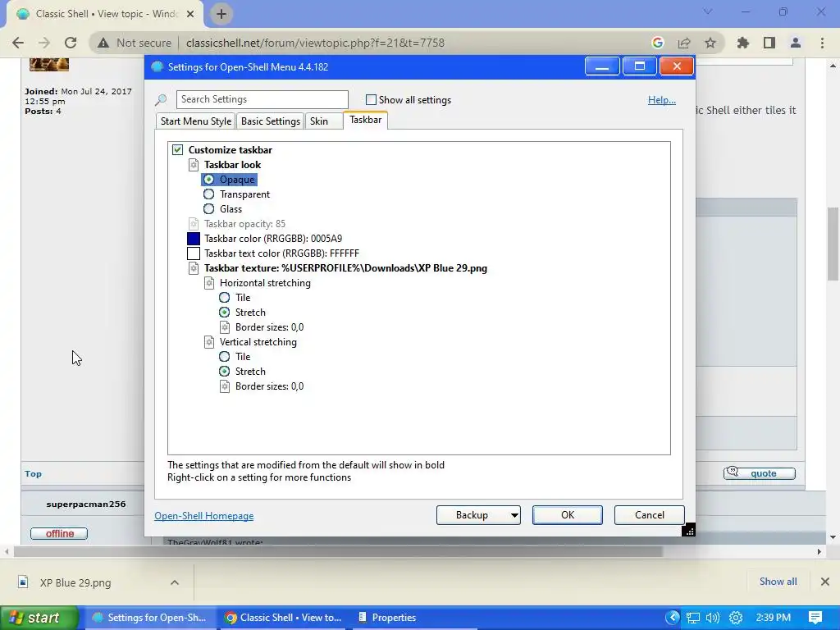Switch to Basic Settings tab
The height and width of the screenshot is (630, 840).
[271, 121]
